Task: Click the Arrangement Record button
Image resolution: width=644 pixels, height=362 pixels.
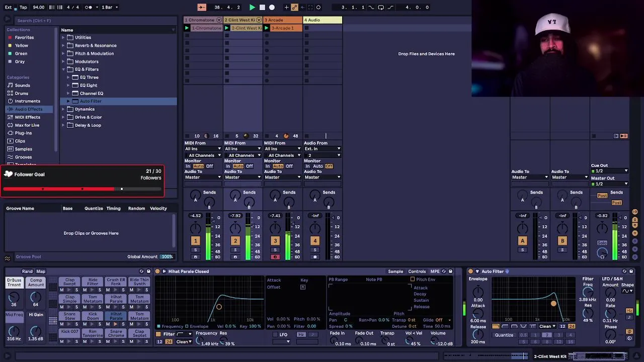Action: (272, 7)
